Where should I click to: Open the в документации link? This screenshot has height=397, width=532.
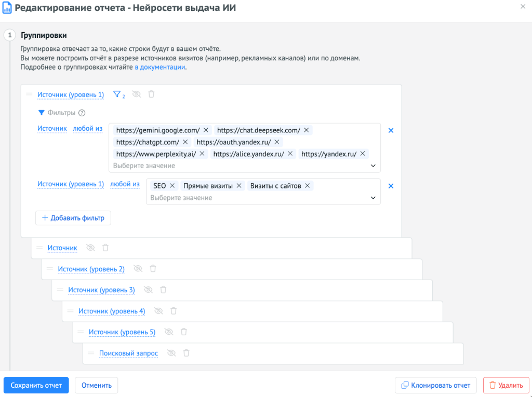(159, 67)
